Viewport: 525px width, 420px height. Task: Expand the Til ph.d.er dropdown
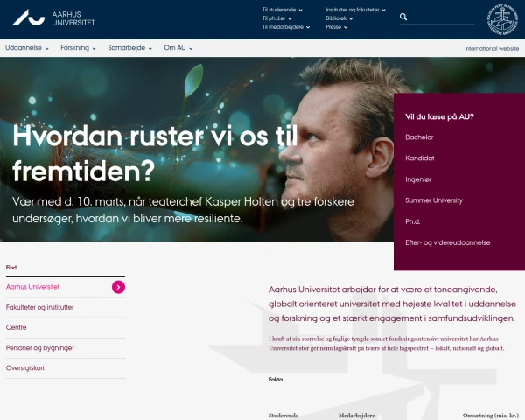(x=276, y=18)
